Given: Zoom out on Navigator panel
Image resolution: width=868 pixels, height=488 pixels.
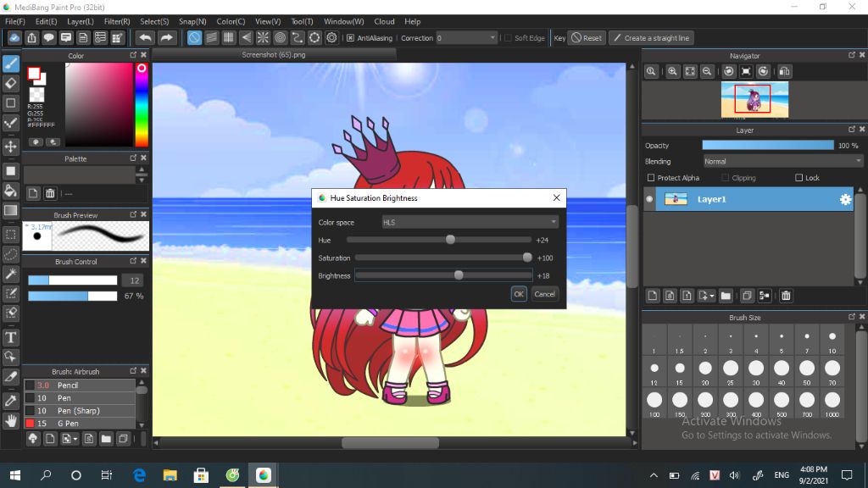Looking at the screenshot, I should pyautogui.click(x=707, y=71).
